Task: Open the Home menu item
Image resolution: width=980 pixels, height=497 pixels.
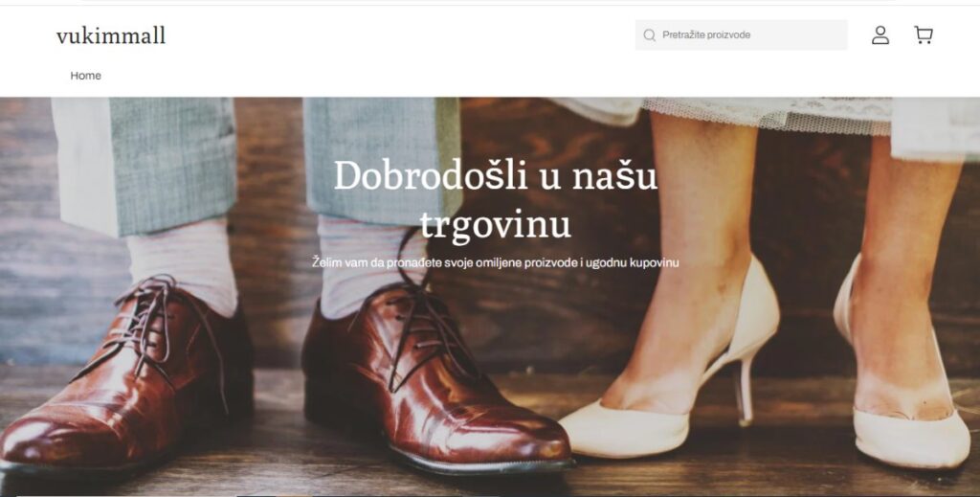Action: click(85, 76)
